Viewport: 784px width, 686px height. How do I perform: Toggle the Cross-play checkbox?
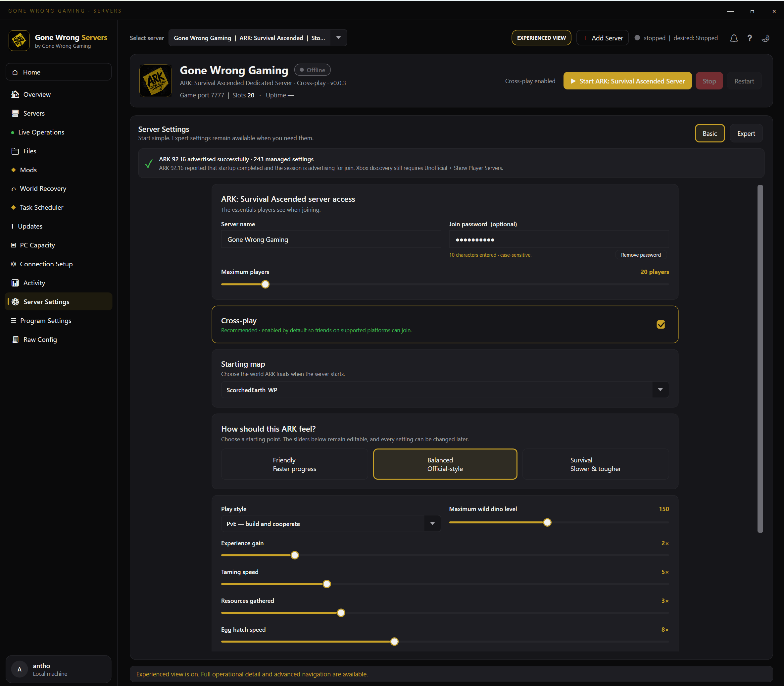click(661, 325)
